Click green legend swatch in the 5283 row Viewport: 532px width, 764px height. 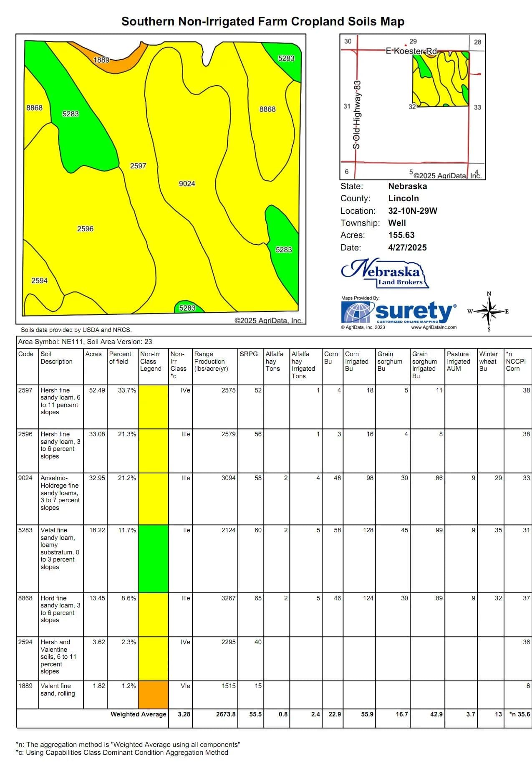click(153, 558)
